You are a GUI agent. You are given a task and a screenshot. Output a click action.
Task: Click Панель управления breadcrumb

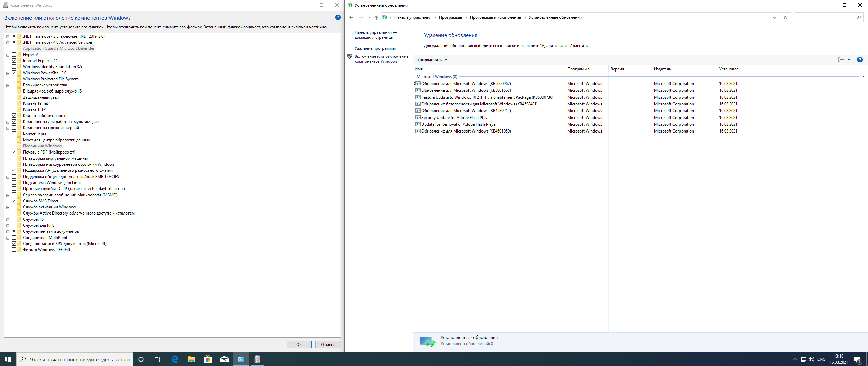pos(413,17)
